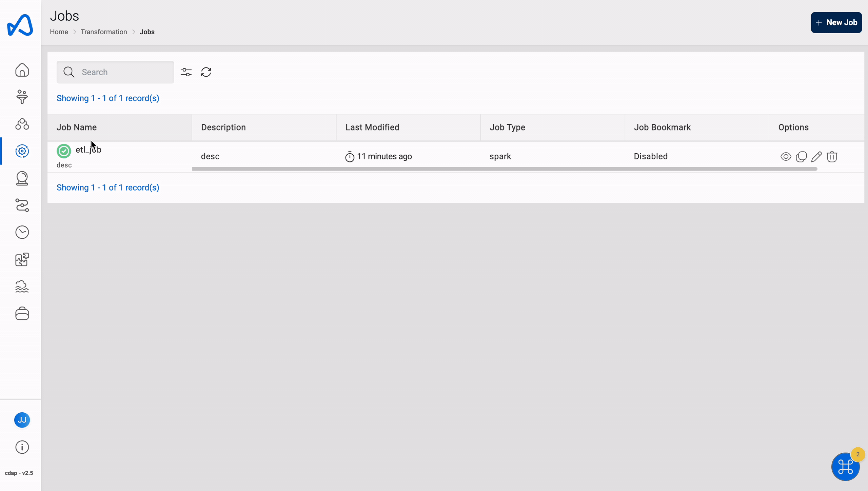The image size is (868, 491).
Task: Click the edit/pencil icon for etl_job
Action: click(x=817, y=156)
